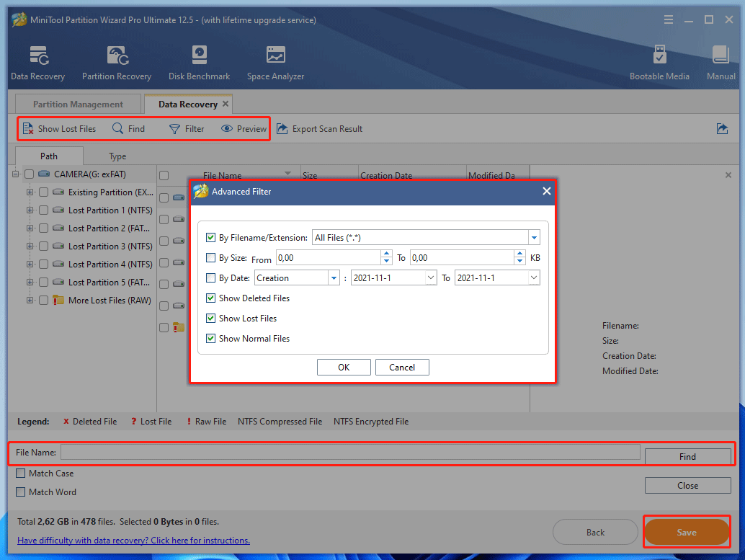The height and width of the screenshot is (560, 745).
Task: Click the Close button in find panel
Action: click(687, 485)
